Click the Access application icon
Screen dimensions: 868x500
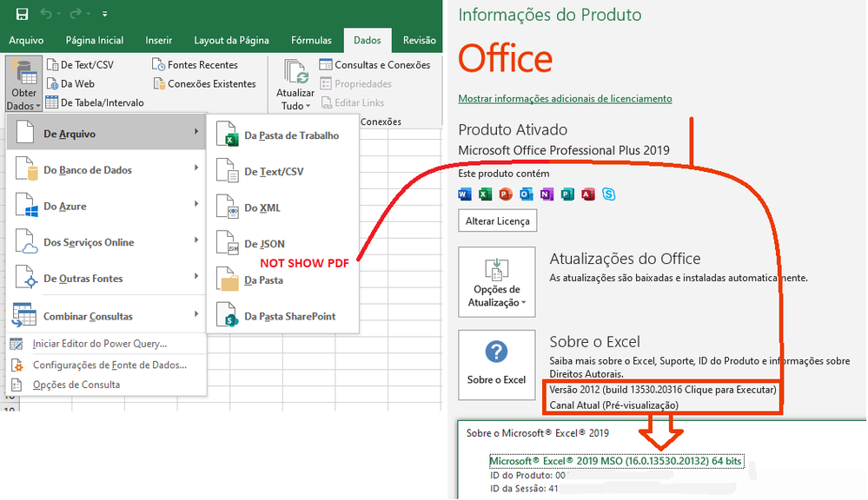[588, 194]
